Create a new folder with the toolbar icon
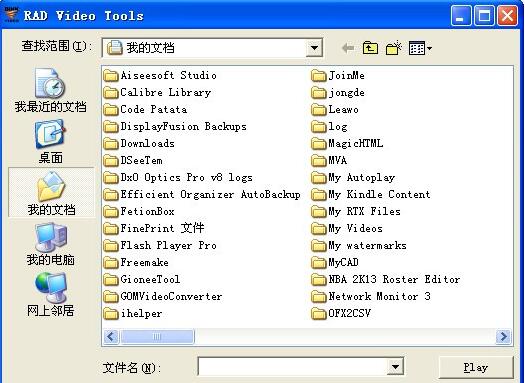 pos(394,48)
